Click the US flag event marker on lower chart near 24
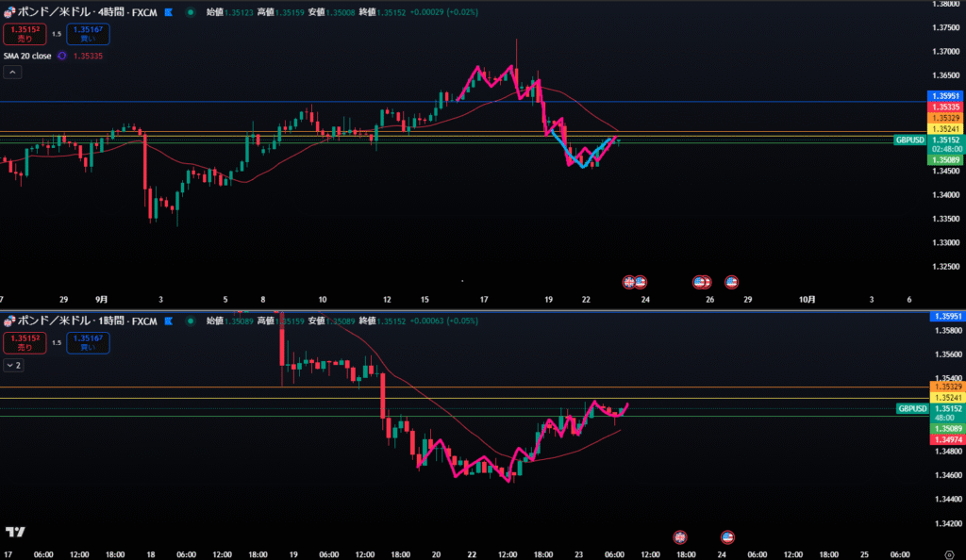The height and width of the screenshot is (560, 966). pos(727,537)
